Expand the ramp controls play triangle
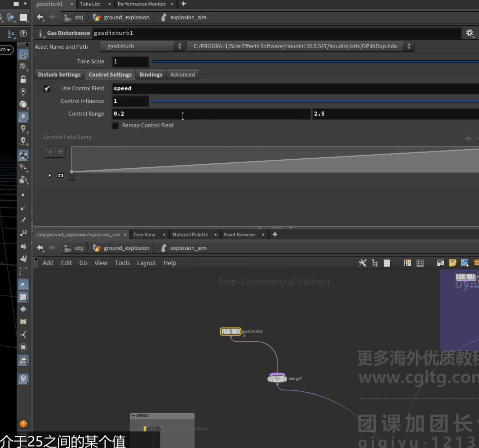The width and height of the screenshot is (479, 448). (49, 175)
